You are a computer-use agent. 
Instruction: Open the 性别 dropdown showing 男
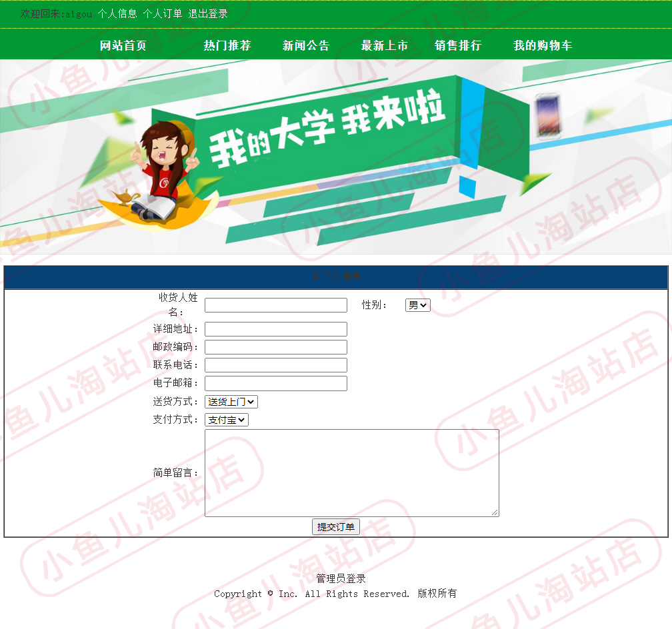coord(418,305)
